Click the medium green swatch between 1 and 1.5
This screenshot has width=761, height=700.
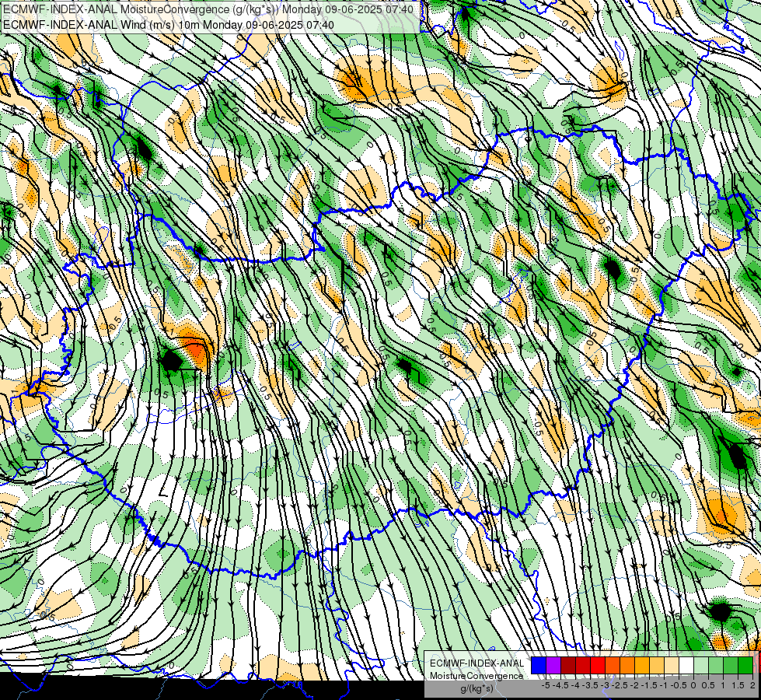(731, 665)
